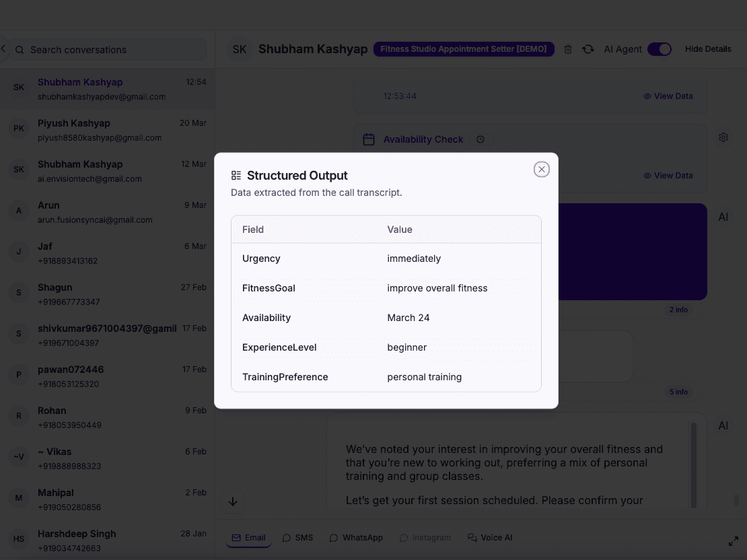
Task: Click the grid icon beside Structured Output title
Action: click(236, 175)
